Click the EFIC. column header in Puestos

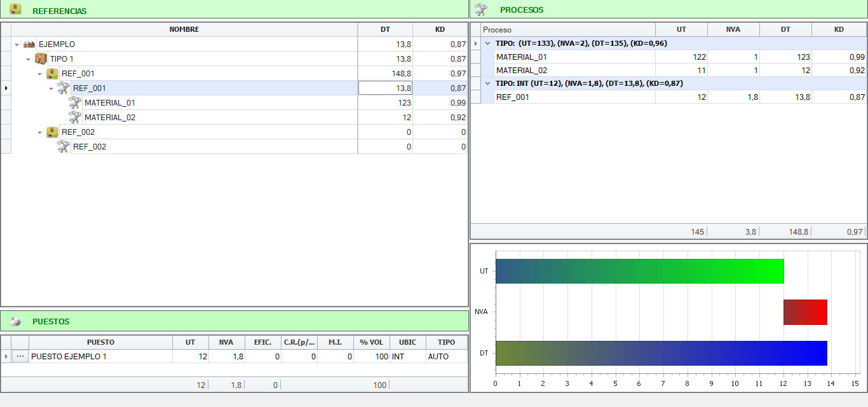point(262,342)
